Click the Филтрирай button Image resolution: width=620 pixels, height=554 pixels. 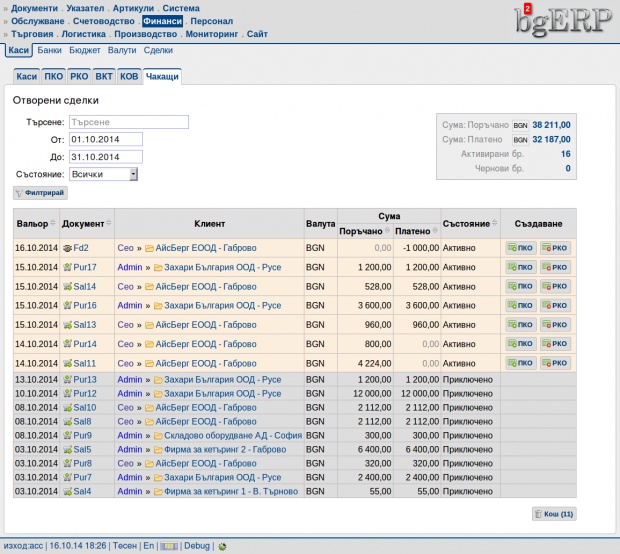coord(40,193)
